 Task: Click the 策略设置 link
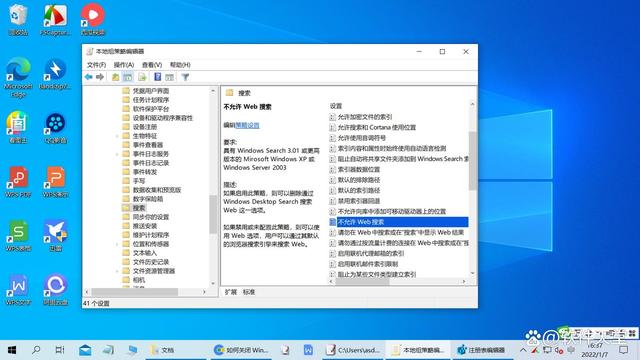pos(247,125)
